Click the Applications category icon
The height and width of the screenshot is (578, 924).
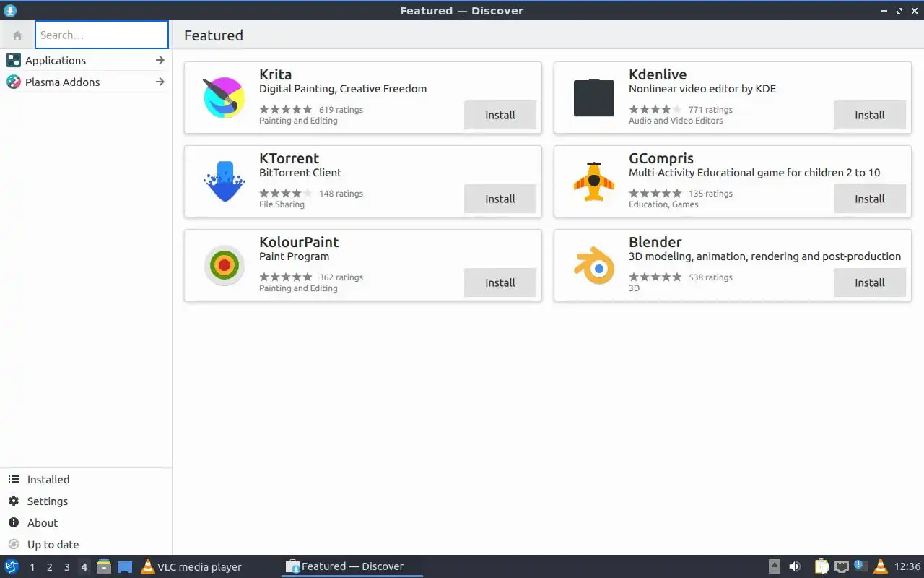point(14,60)
